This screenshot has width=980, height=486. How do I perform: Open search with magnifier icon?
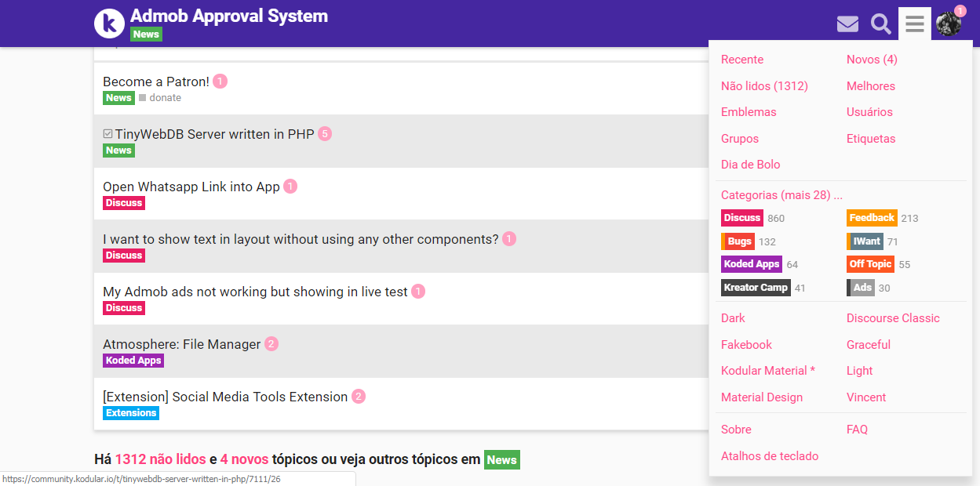point(881,24)
